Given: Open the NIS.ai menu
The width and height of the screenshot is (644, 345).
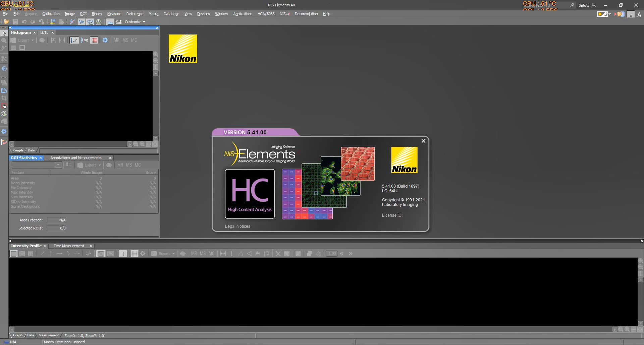Looking at the screenshot, I should (284, 14).
